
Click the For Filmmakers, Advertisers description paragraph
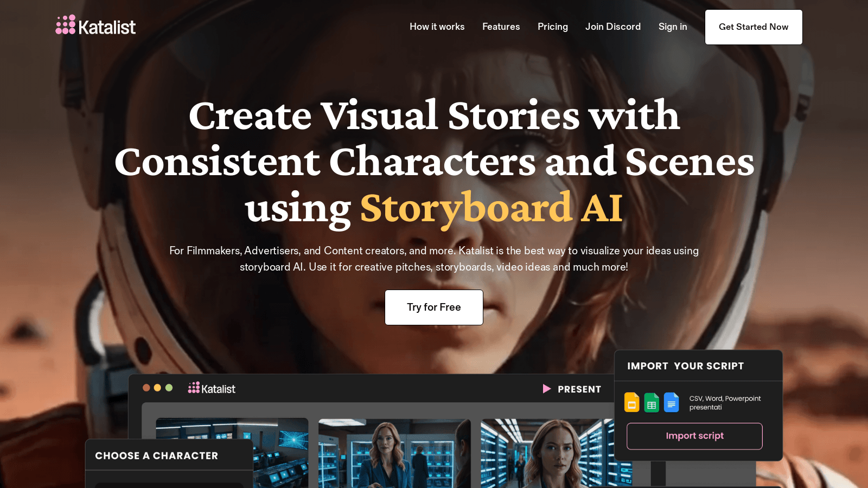click(x=434, y=259)
